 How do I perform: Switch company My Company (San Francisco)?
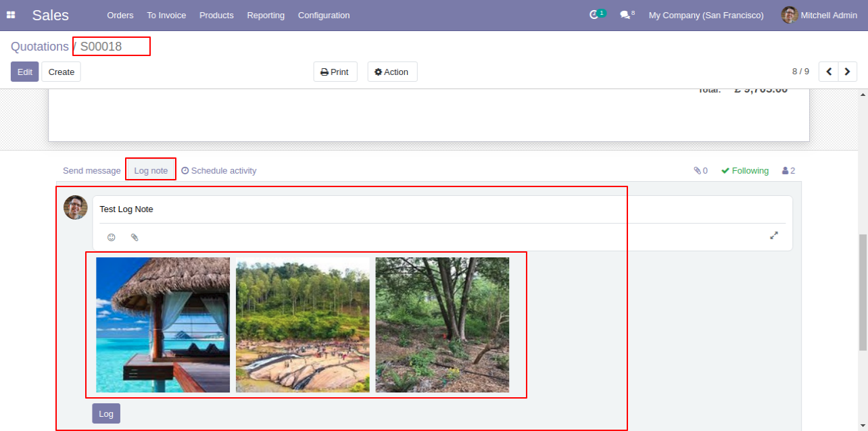706,15
